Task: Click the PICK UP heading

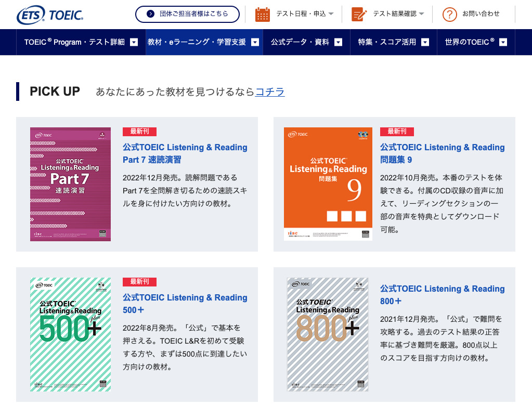Action: coord(55,92)
